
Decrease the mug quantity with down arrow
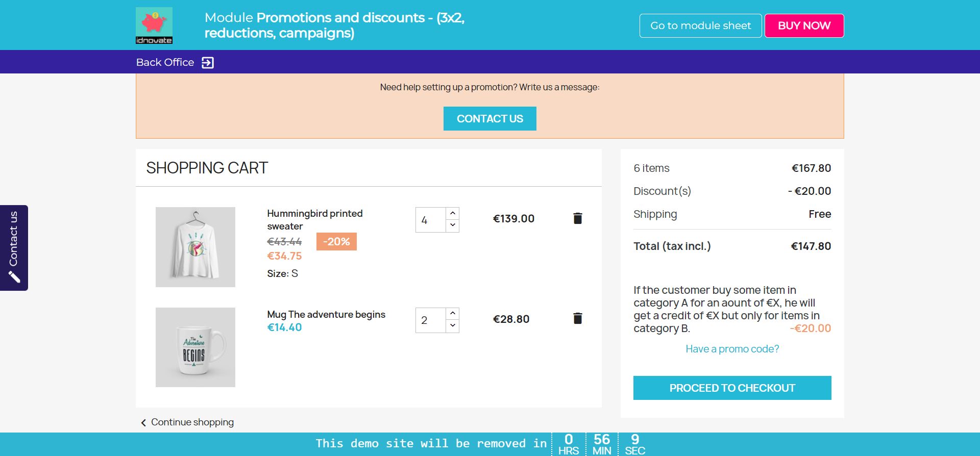pyautogui.click(x=453, y=326)
